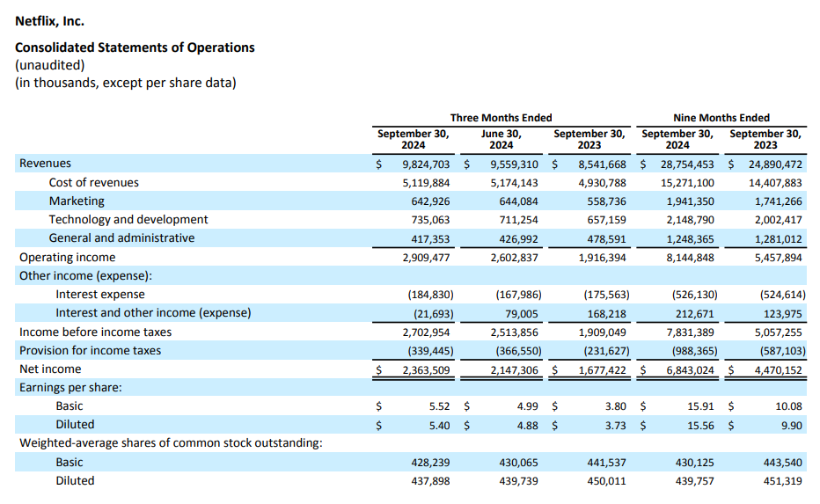The image size is (820, 504).
Task: Click interest and other income value 212,671
Action: coord(694,314)
